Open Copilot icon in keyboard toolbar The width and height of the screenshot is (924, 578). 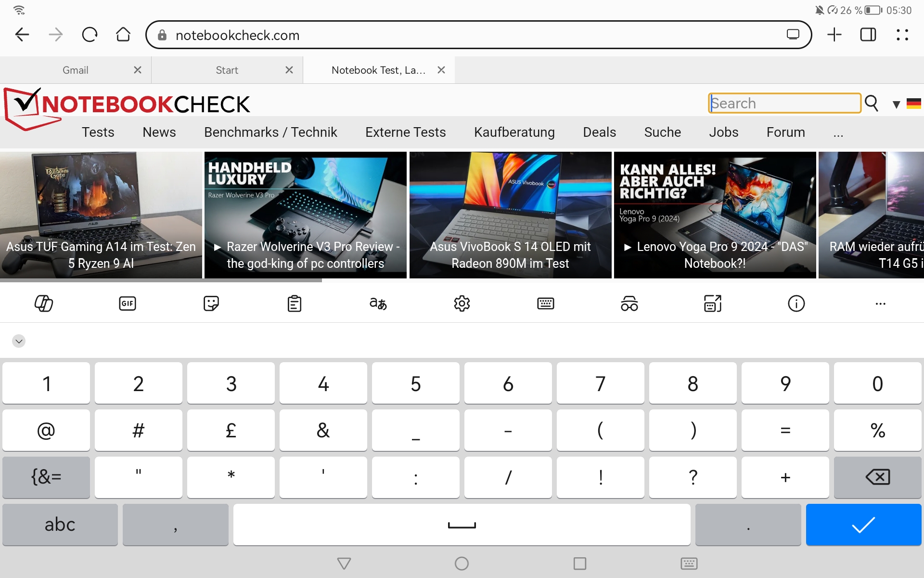(x=44, y=303)
